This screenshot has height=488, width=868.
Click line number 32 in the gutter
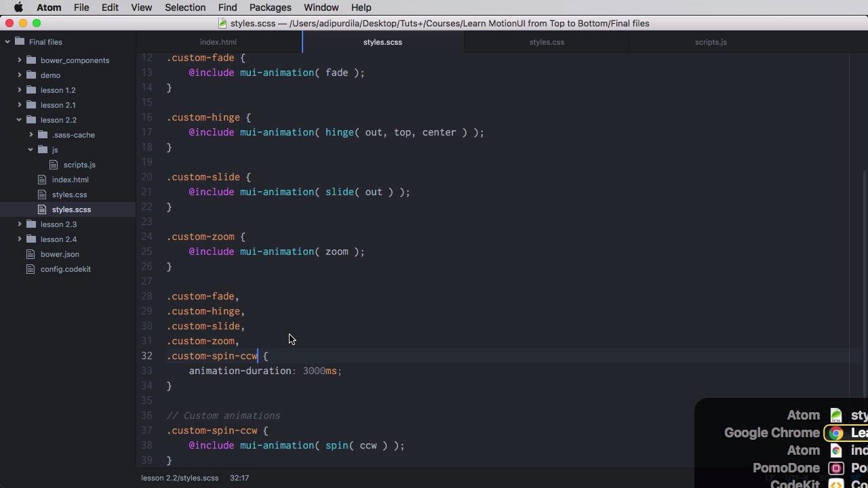tap(146, 356)
